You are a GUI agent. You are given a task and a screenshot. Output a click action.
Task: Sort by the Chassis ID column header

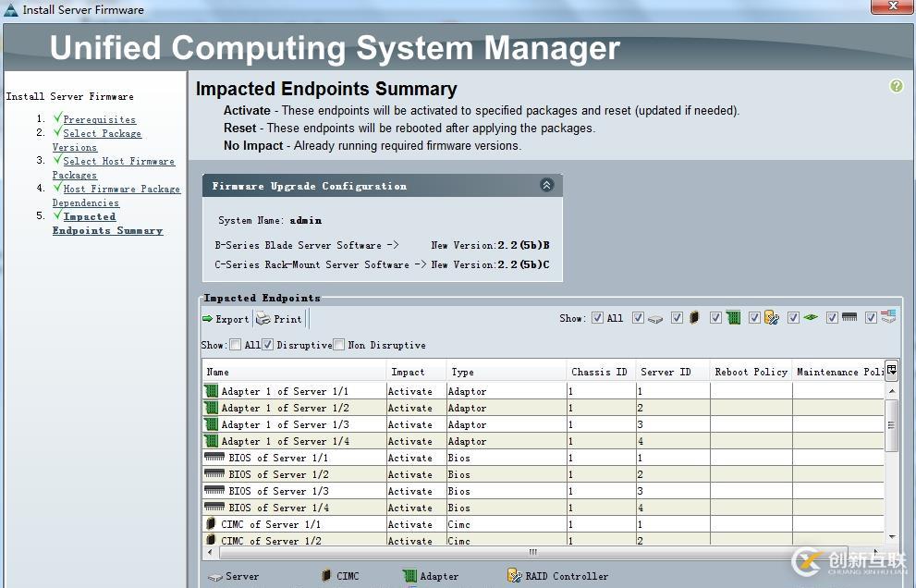[601, 372]
